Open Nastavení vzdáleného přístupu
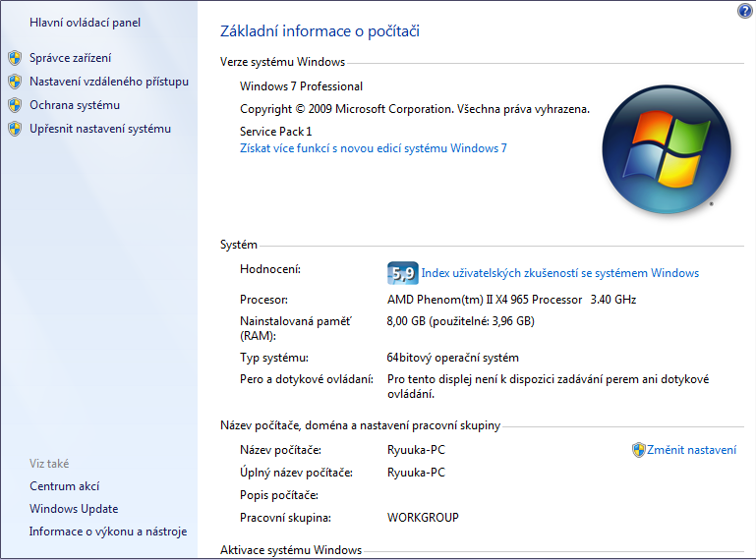 (x=109, y=82)
